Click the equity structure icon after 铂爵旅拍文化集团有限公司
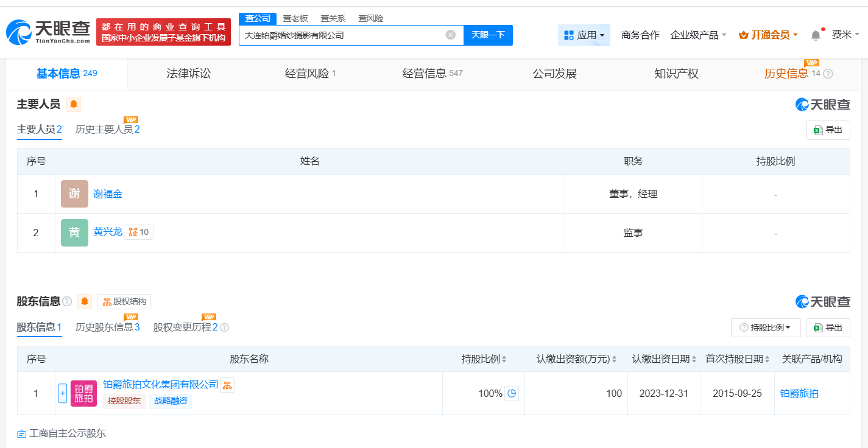The width and height of the screenshot is (868, 448). pos(227,385)
